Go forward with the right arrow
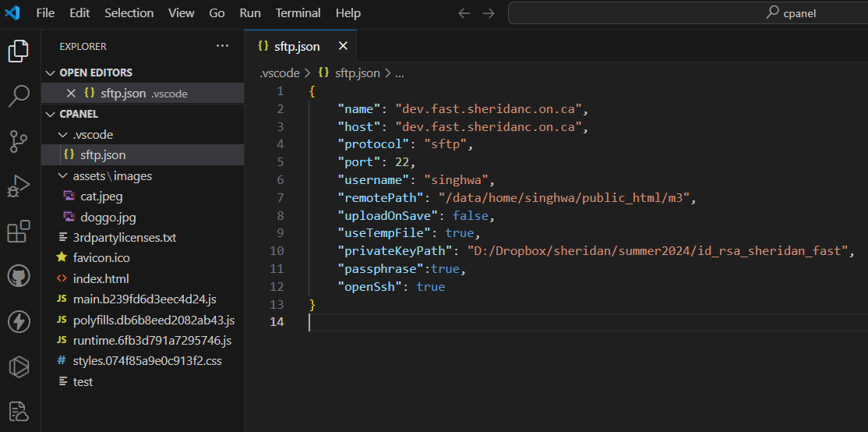Screen dimensions: 868x432 click(489, 13)
